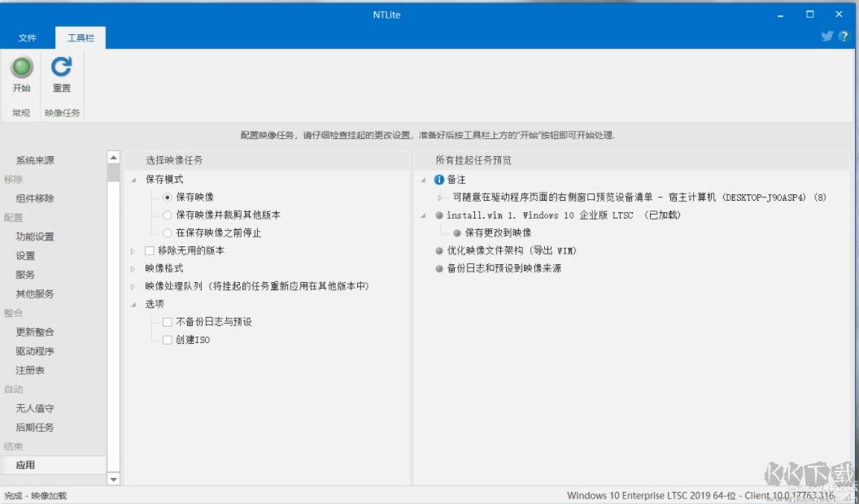Expand the 映像处理队列 section
859x504 pixels.
[x=133, y=286]
